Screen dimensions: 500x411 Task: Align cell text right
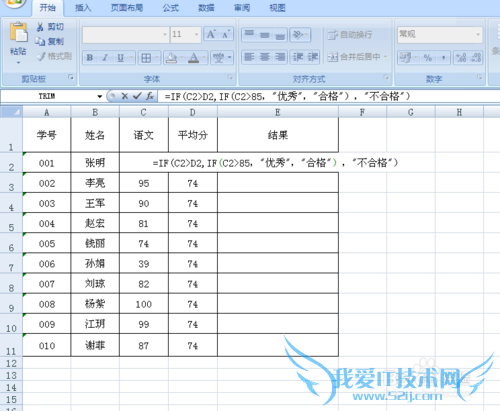click(280, 57)
